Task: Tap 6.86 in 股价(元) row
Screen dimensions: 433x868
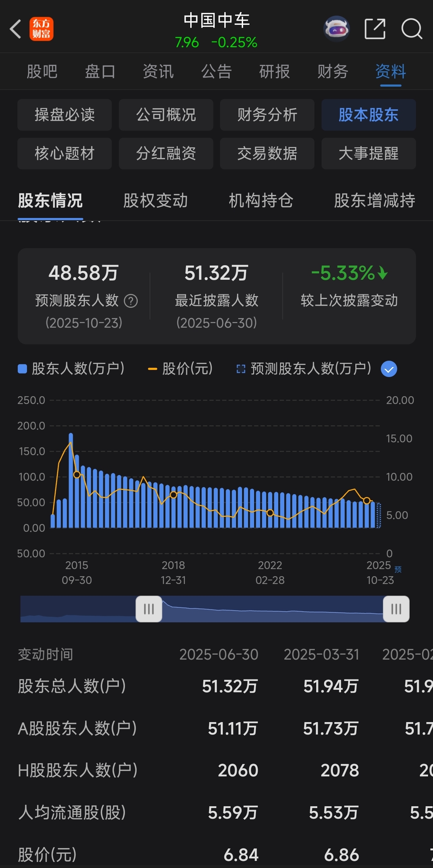Action: pyautogui.click(x=341, y=855)
